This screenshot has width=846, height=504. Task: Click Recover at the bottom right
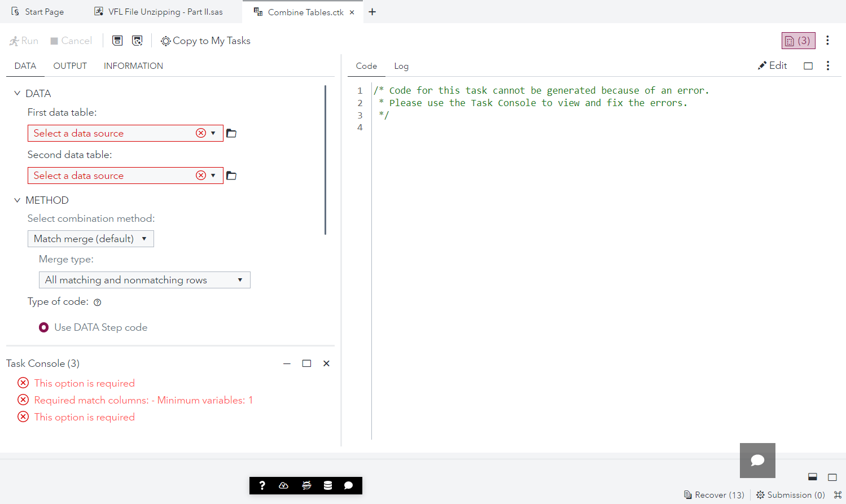pos(713,494)
